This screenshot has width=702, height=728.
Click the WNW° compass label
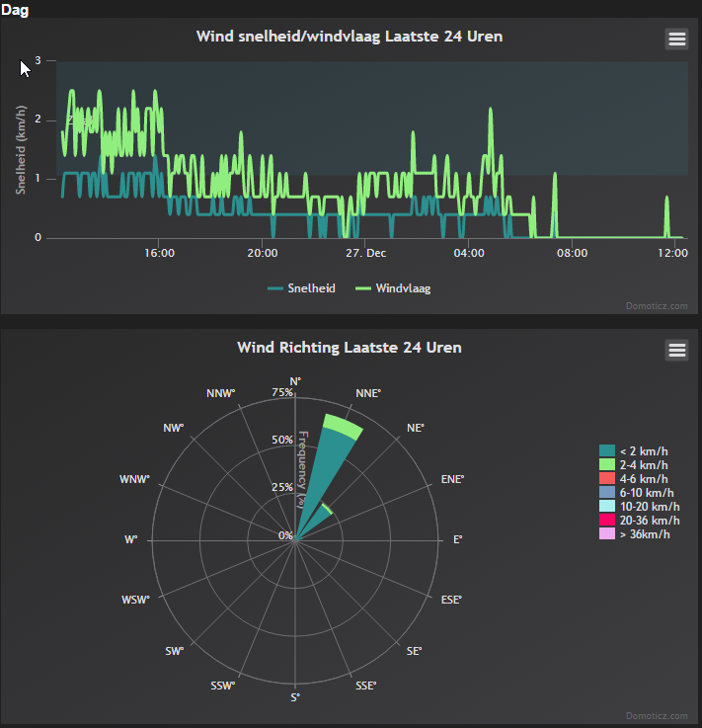(134, 479)
